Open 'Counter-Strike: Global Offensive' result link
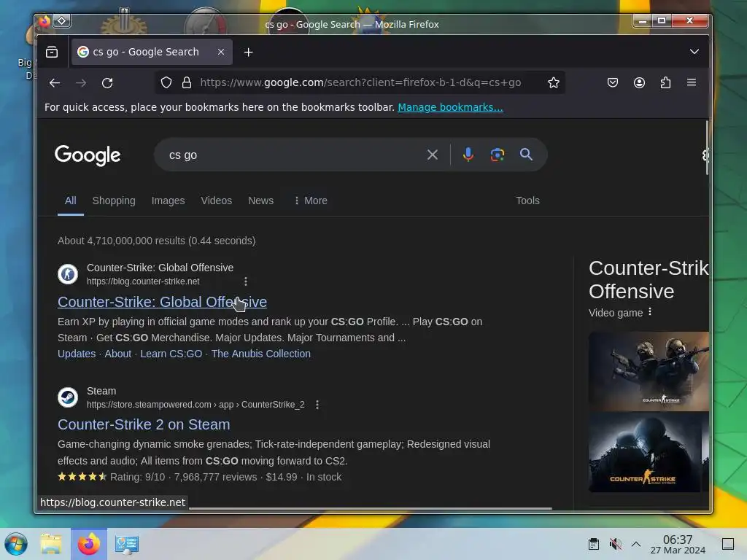Viewport: 747px width, 560px height. [x=162, y=302]
